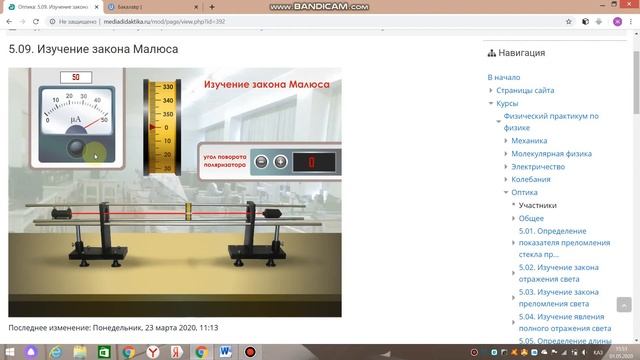The height and width of the screenshot is (360, 640).
Task: Open 5.01 Определение показателя преломления link
Action: point(564,242)
